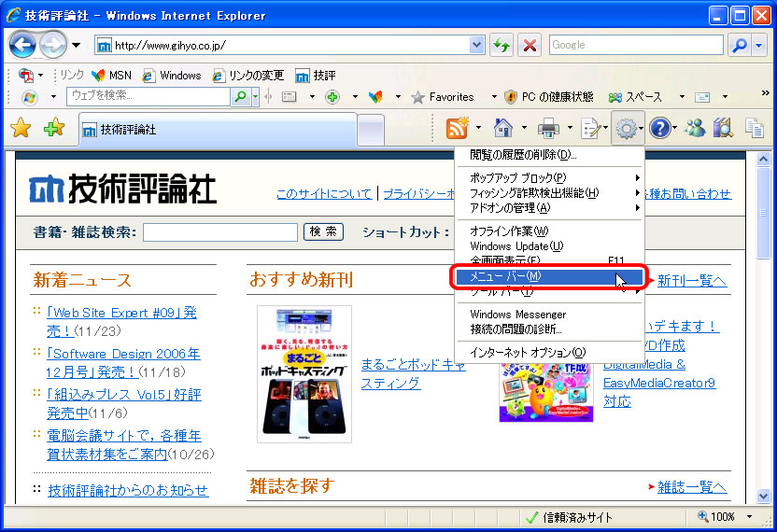Screen dimensions: 777x532
Task: Focus the Google search box
Action: (636, 45)
